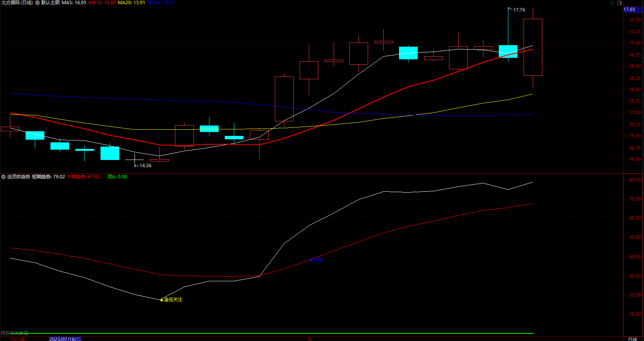Image resolution: width=644 pixels, height=341 pixels.
Task: Click the 16.00 price axis label
Action: [x=635, y=90]
